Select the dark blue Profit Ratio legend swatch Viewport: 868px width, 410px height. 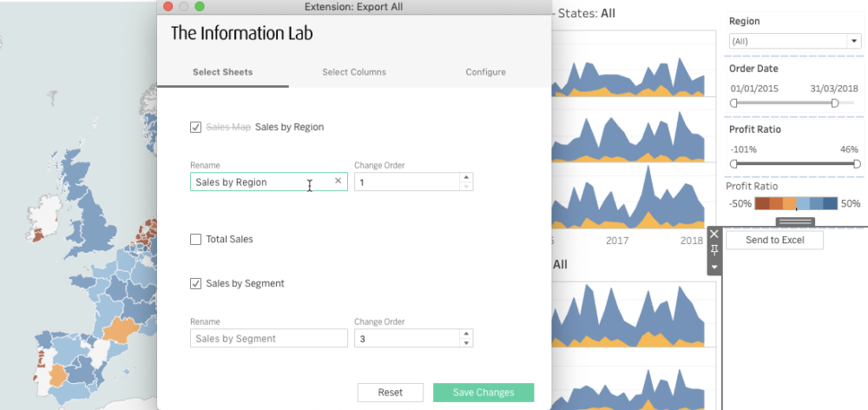(831, 203)
